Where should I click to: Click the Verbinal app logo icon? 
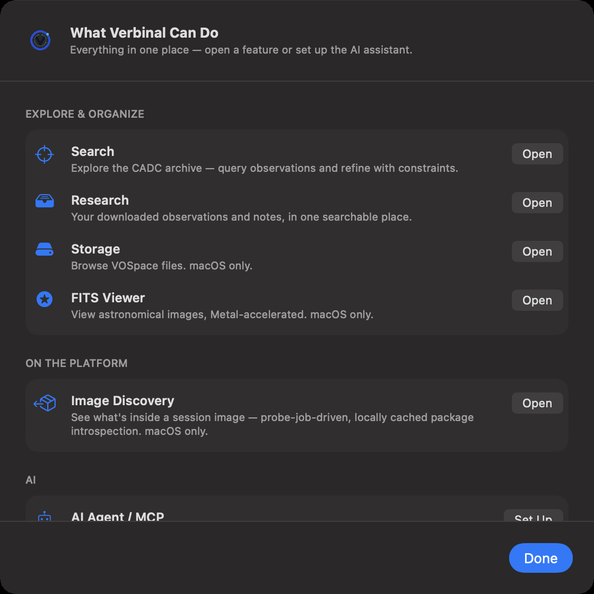pos(40,40)
